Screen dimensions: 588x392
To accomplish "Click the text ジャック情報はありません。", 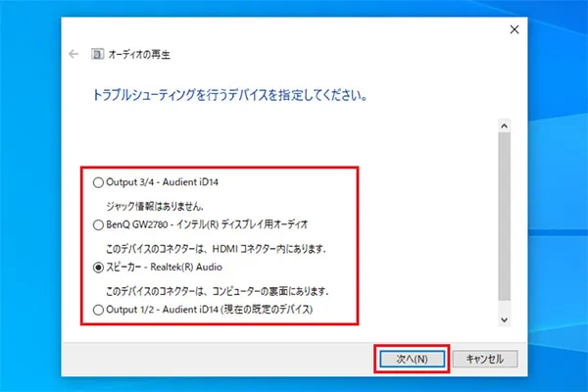I will pos(155,206).
